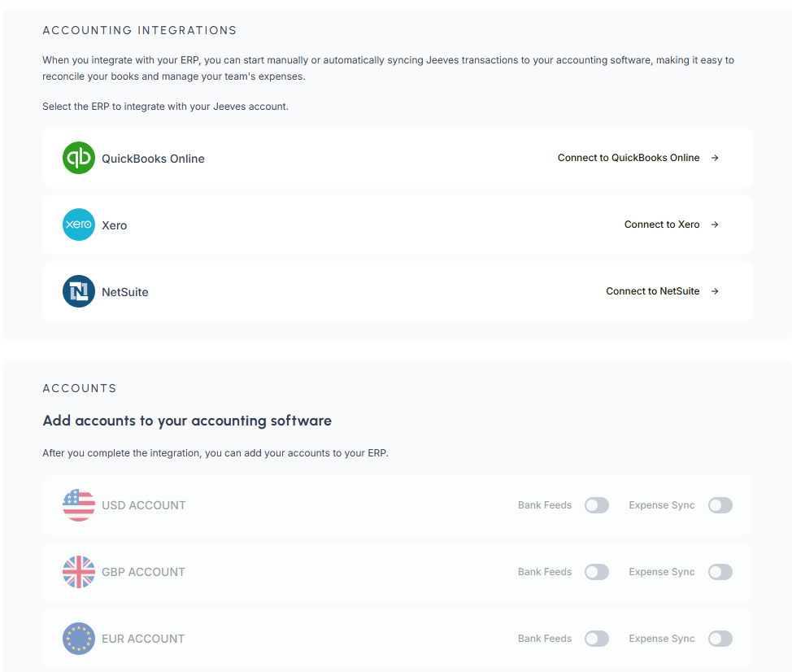Viewport: 792px width, 672px height.
Task: Turn on Expense Sync for the GBP account
Action: (x=720, y=572)
